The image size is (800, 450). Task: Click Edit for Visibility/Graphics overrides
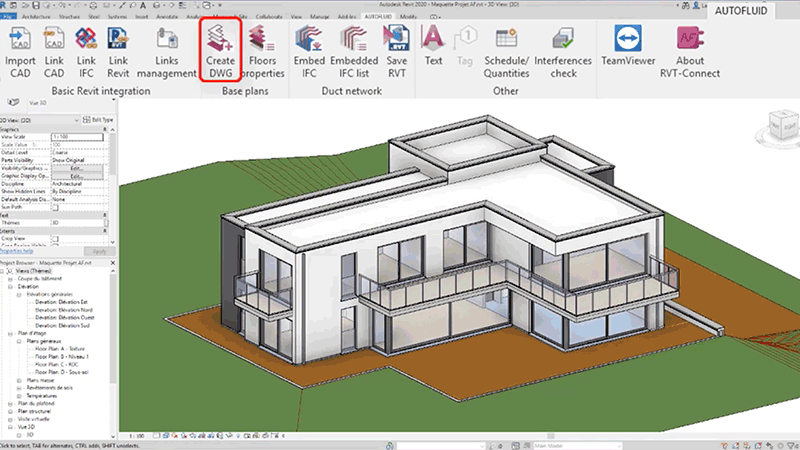click(x=77, y=168)
